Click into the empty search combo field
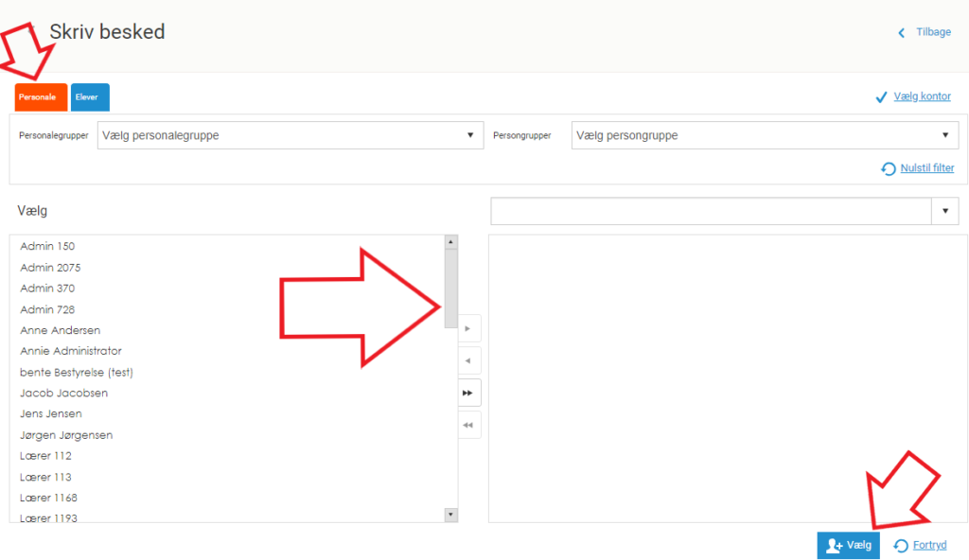 711,211
